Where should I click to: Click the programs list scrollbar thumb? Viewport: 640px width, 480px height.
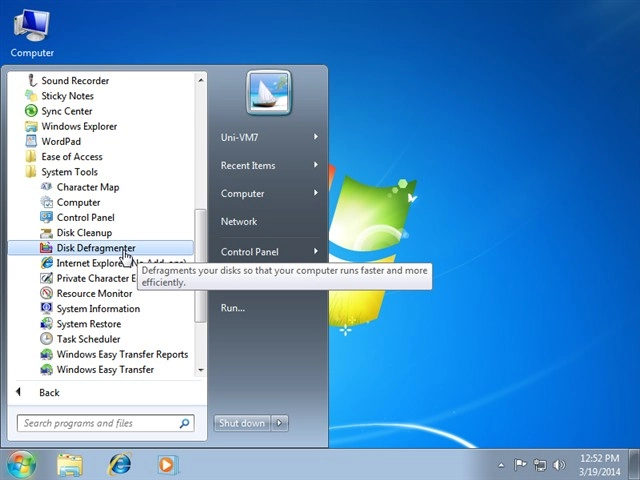(200, 266)
